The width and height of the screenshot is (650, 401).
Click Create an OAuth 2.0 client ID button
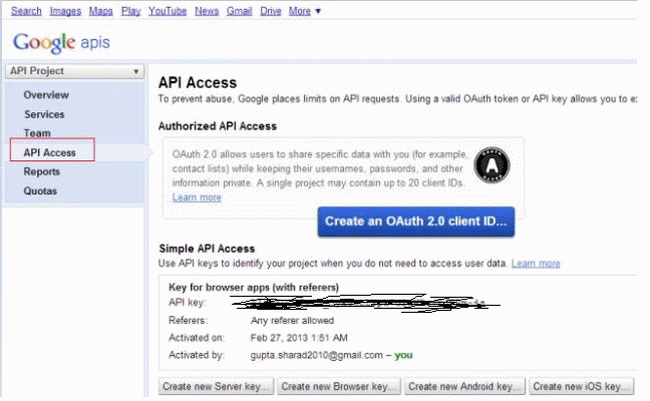[x=416, y=221]
